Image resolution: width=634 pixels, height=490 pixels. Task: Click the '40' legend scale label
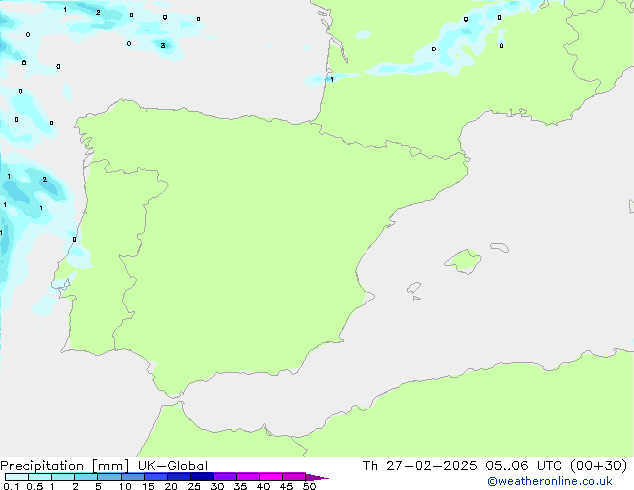263,486
